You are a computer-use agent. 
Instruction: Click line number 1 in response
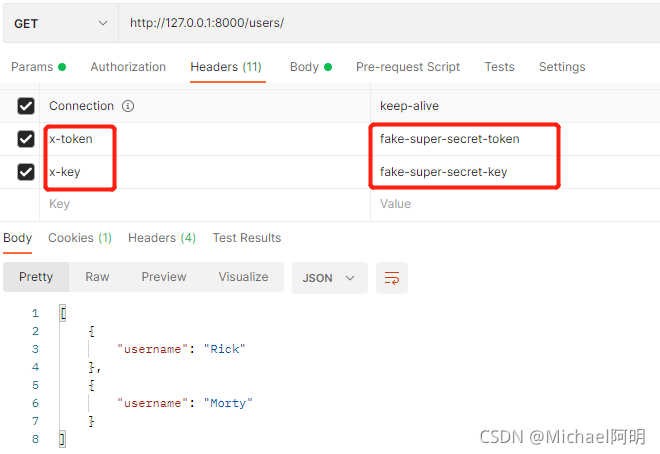click(35, 313)
